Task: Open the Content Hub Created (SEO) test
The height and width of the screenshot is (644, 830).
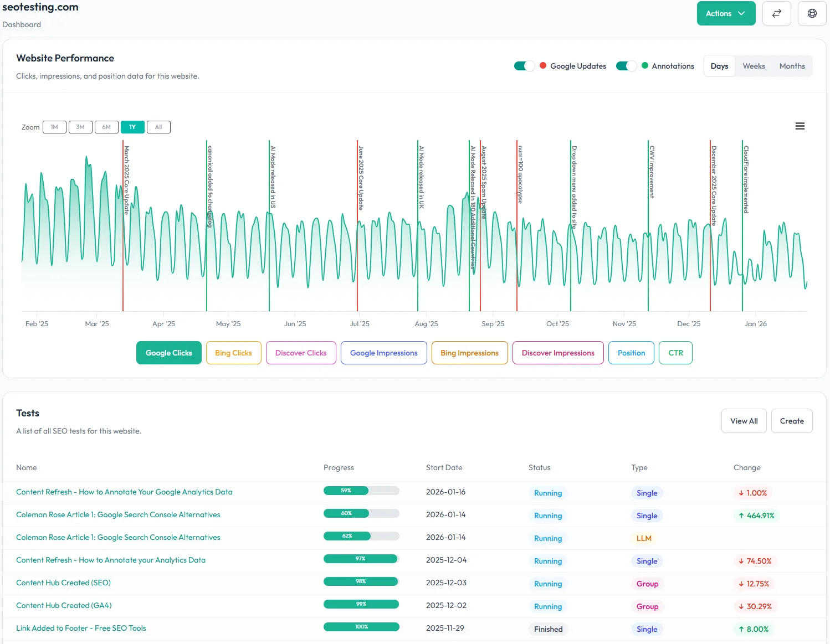Action: click(63, 583)
